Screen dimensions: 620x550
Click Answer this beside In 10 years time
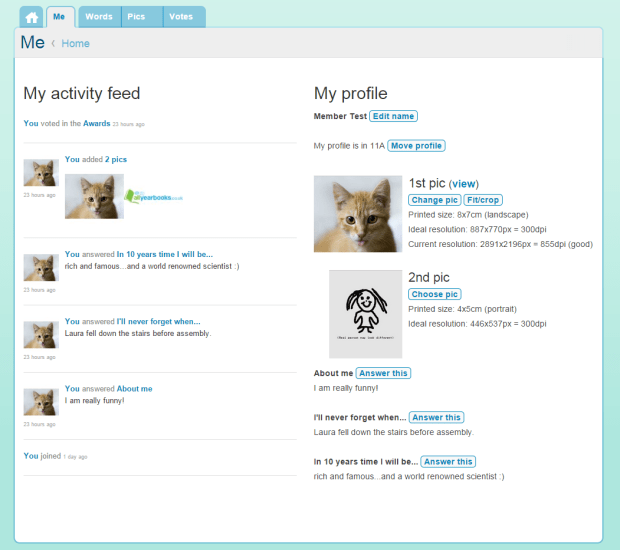pyautogui.click(x=448, y=462)
